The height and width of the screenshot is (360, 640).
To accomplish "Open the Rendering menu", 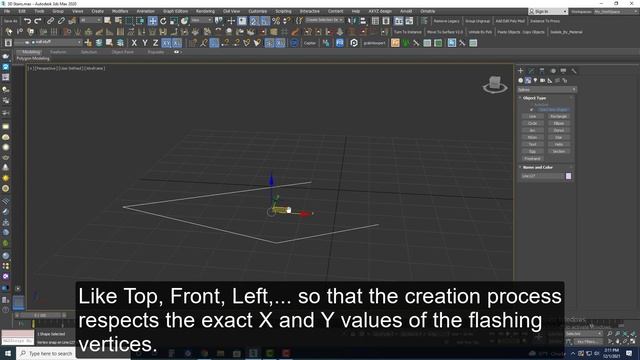I will (205, 11).
